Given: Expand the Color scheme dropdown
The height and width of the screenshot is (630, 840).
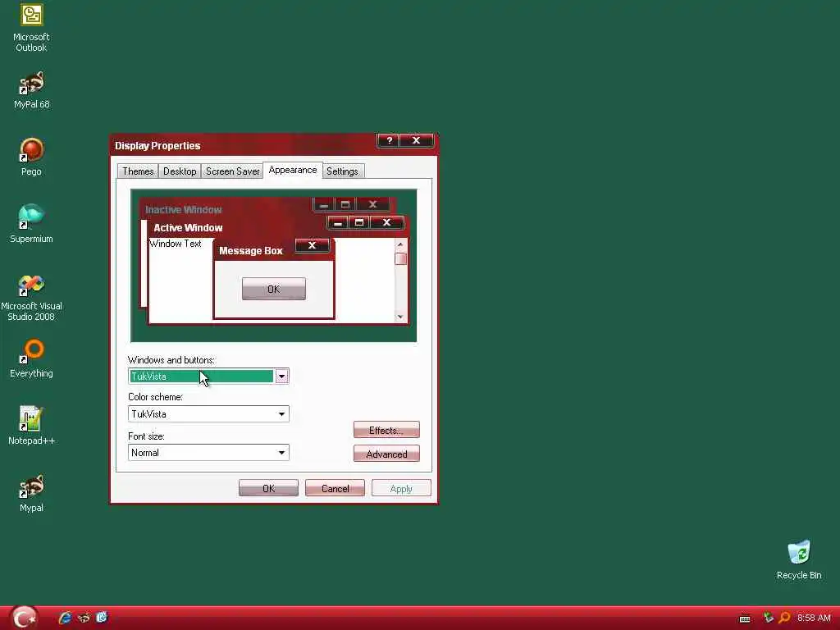Looking at the screenshot, I should point(282,414).
